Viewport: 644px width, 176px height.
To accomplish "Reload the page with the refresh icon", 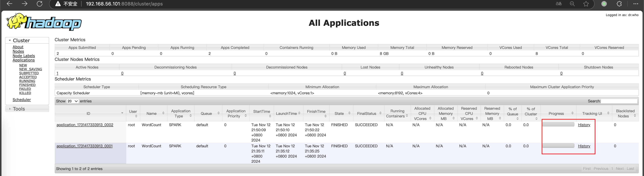I will click(x=40, y=4).
